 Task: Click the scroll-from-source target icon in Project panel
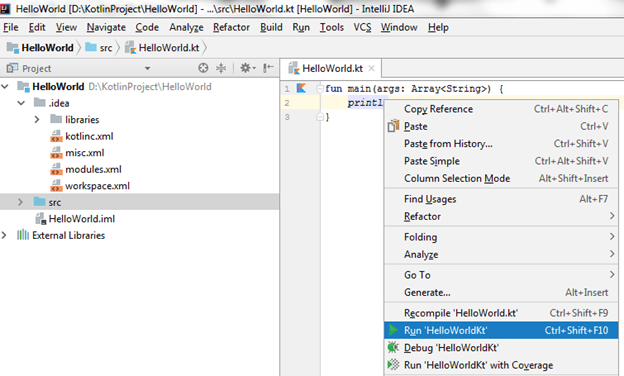tap(203, 68)
